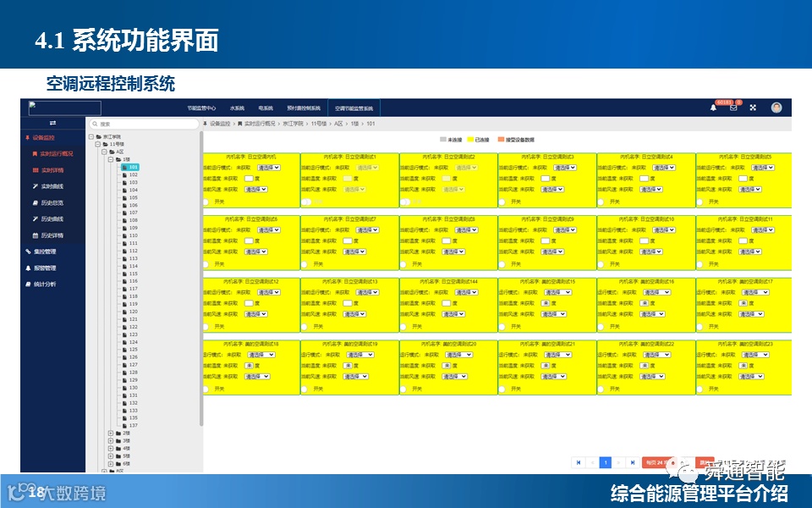Switch to 水系统 tab
This screenshot has width=812, height=508.
click(237, 108)
